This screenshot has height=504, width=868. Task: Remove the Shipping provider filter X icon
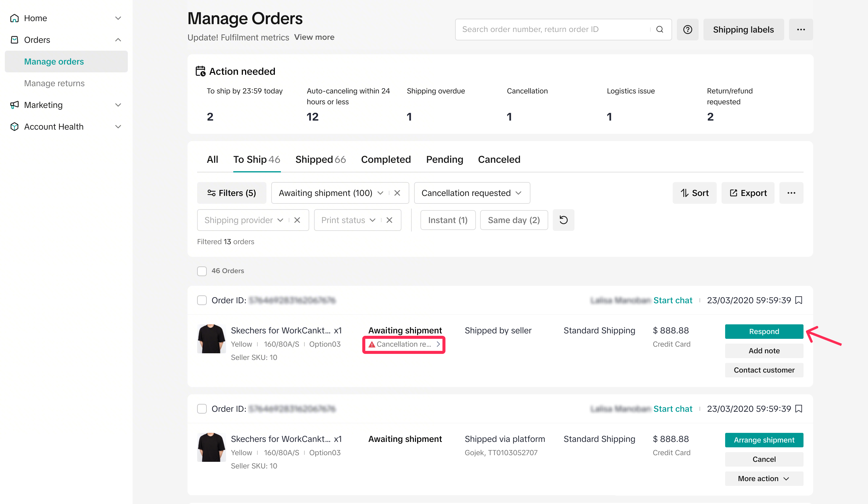(297, 220)
